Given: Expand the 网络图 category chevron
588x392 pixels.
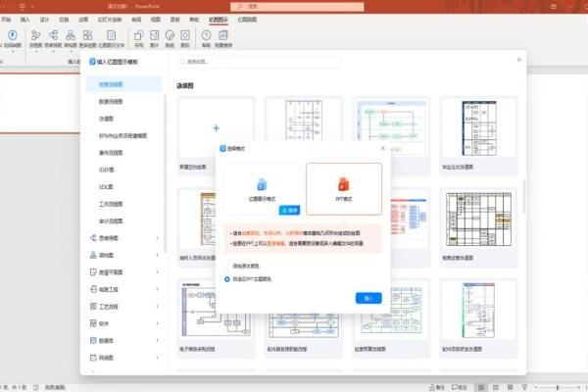Looking at the screenshot, I should coord(157,358).
